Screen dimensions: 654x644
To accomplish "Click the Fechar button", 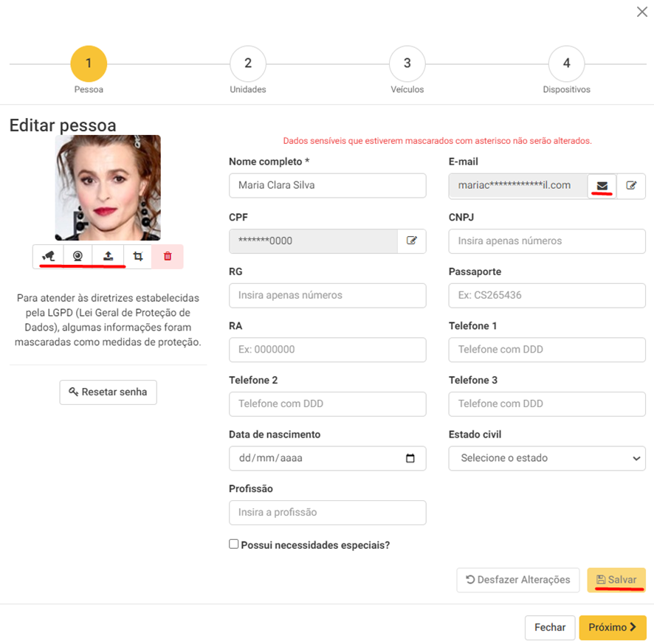I will (550, 627).
